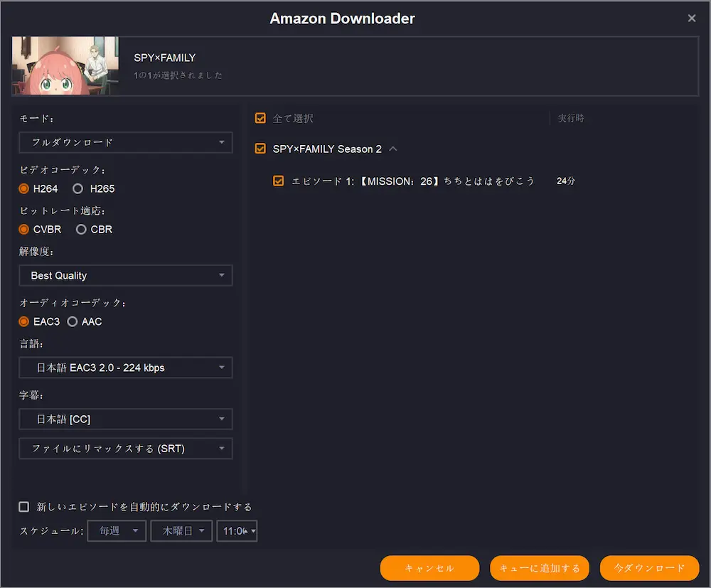Open the モード dropdown showing フルダウンロード
The width and height of the screenshot is (711, 588).
126,142
